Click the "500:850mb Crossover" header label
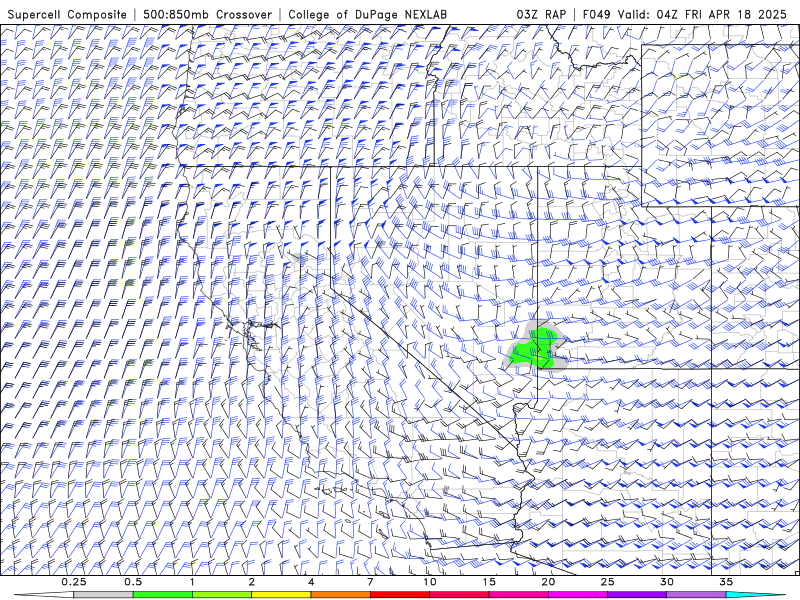This screenshot has height=600, width=800. [208, 14]
